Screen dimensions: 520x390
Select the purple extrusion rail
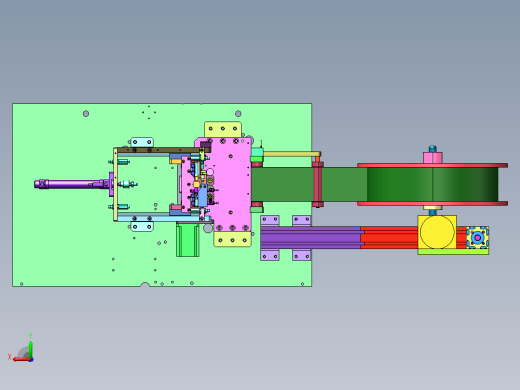point(310,238)
